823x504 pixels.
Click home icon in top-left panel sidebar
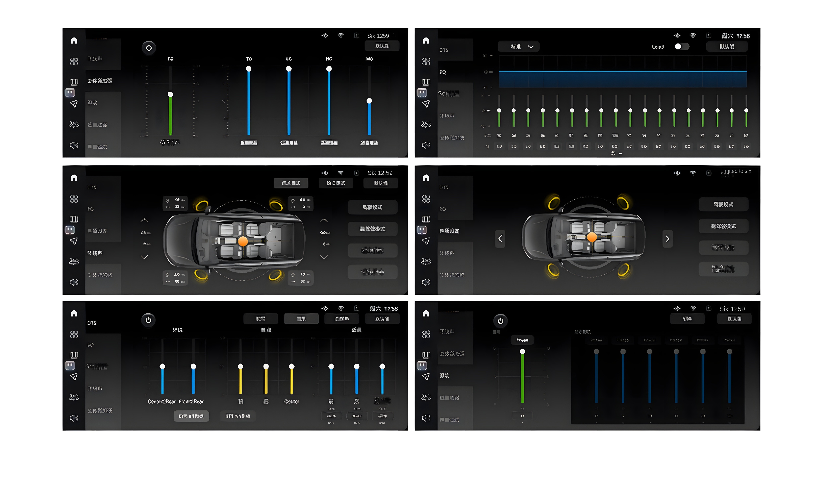[74, 41]
